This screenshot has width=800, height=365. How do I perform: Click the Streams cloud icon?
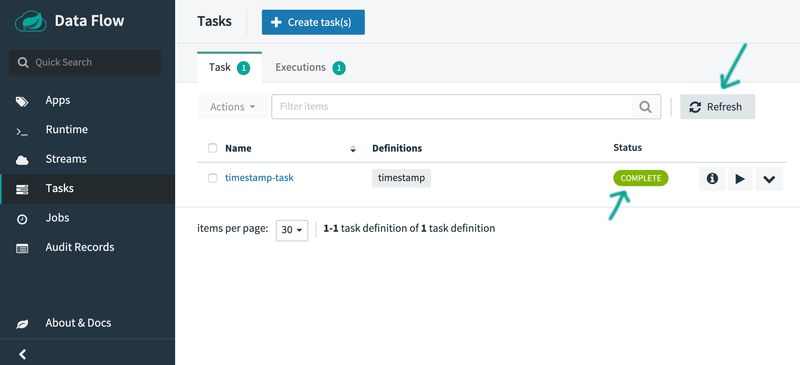point(22,160)
